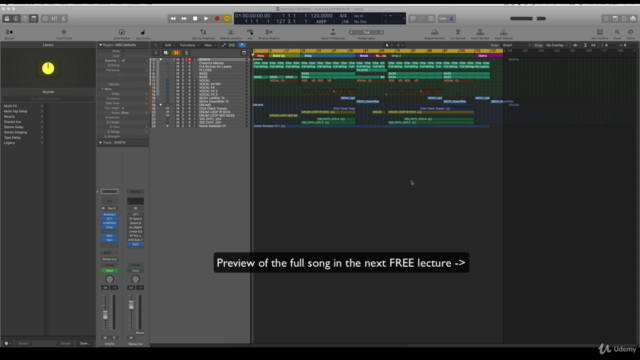Open the Inspector via its control bar icon

coord(16,18)
